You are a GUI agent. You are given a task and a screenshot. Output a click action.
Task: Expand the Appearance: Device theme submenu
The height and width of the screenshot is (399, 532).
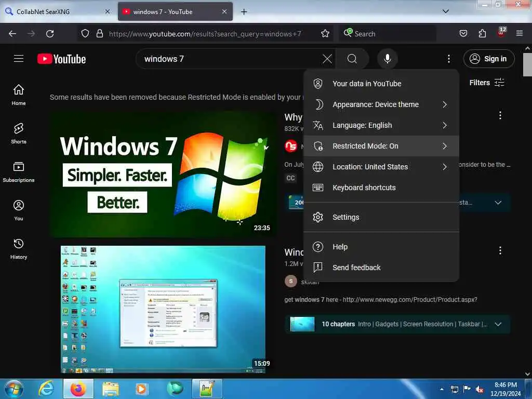coord(381,104)
